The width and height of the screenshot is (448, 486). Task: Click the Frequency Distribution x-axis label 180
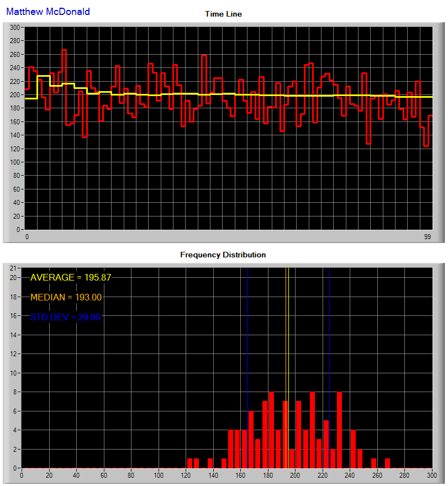[268, 476]
